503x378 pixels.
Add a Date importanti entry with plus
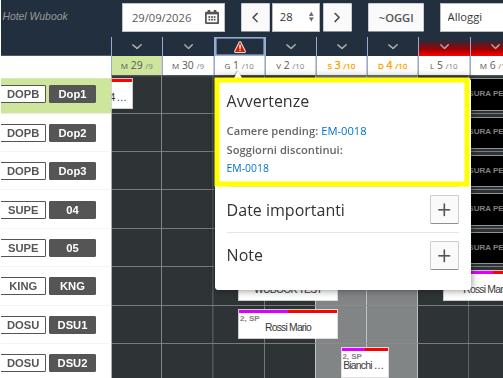pos(444,210)
